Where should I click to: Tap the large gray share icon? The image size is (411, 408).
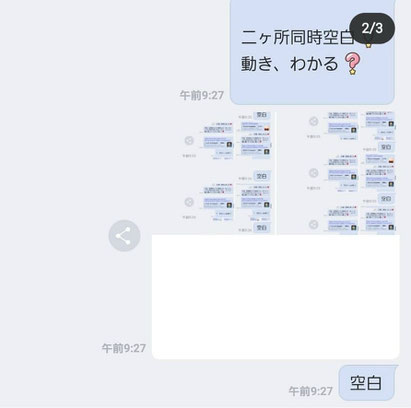(124, 236)
